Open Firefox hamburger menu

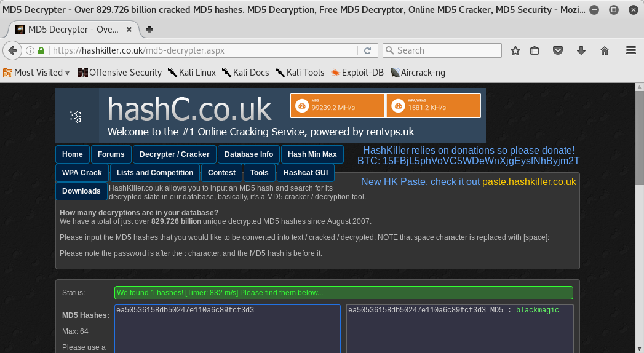coord(630,50)
